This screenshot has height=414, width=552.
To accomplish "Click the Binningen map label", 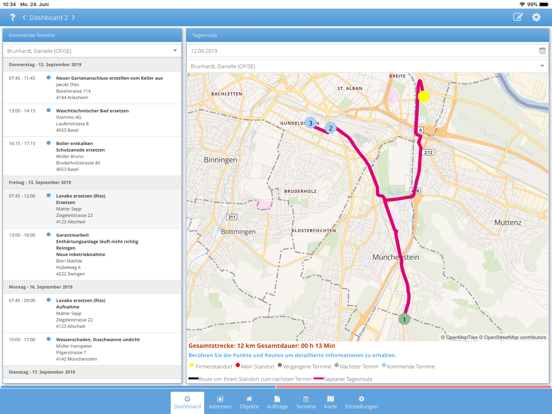I will click(x=220, y=159).
